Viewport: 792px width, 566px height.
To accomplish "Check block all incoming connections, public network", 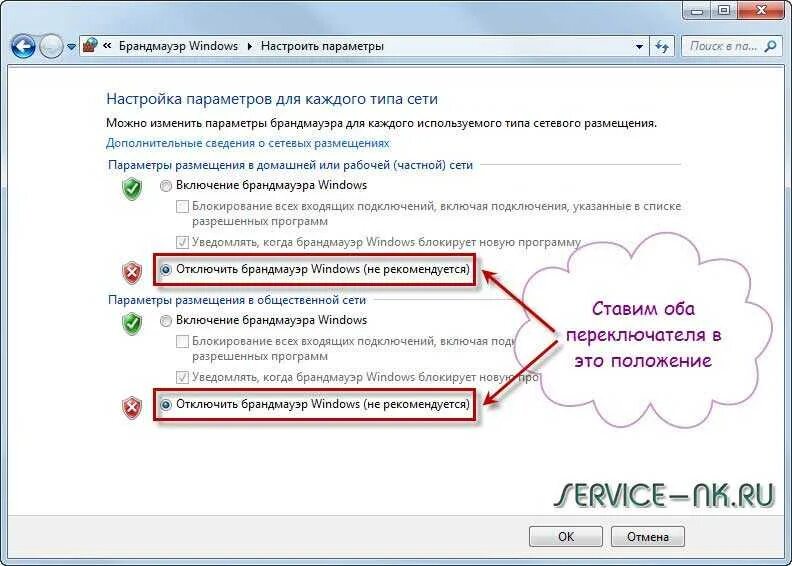I will pyautogui.click(x=182, y=341).
